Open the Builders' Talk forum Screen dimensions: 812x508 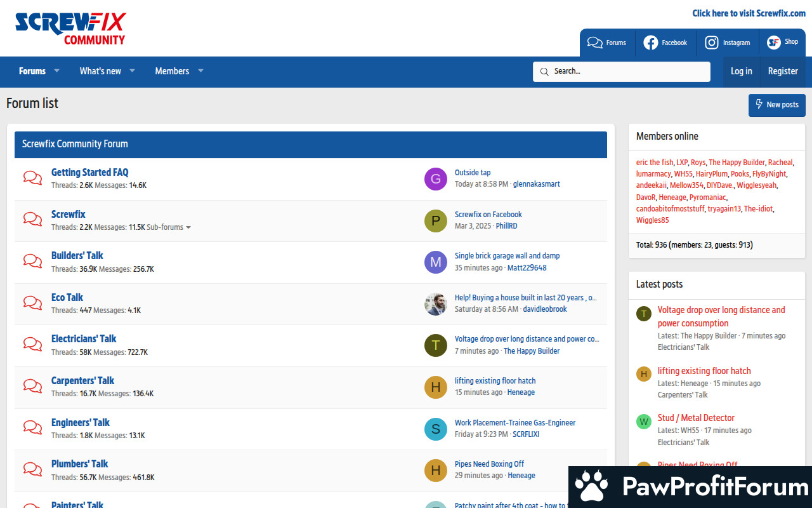pyautogui.click(x=77, y=256)
